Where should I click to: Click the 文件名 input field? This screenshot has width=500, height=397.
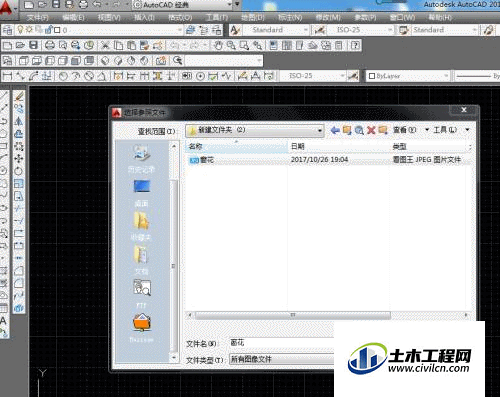[x=282, y=343]
